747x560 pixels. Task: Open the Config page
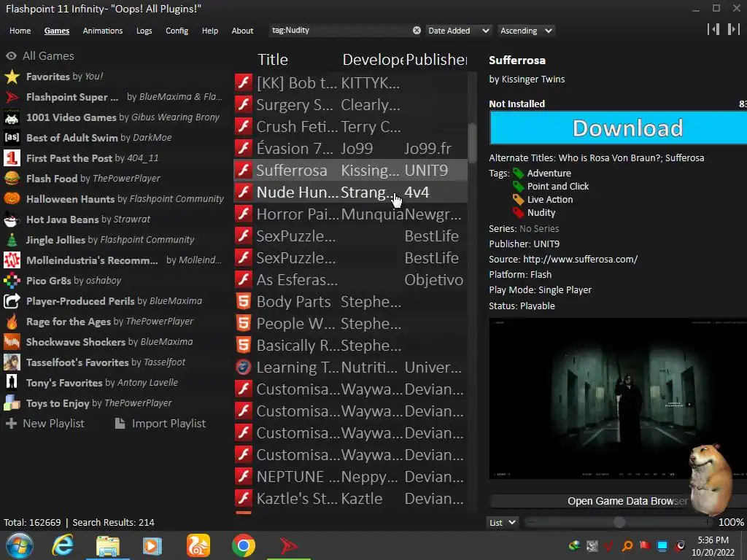pyautogui.click(x=177, y=31)
